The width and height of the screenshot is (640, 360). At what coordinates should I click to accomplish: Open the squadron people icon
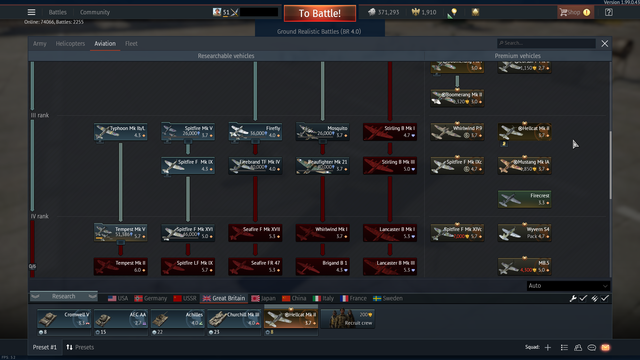click(x=578, y=347)
